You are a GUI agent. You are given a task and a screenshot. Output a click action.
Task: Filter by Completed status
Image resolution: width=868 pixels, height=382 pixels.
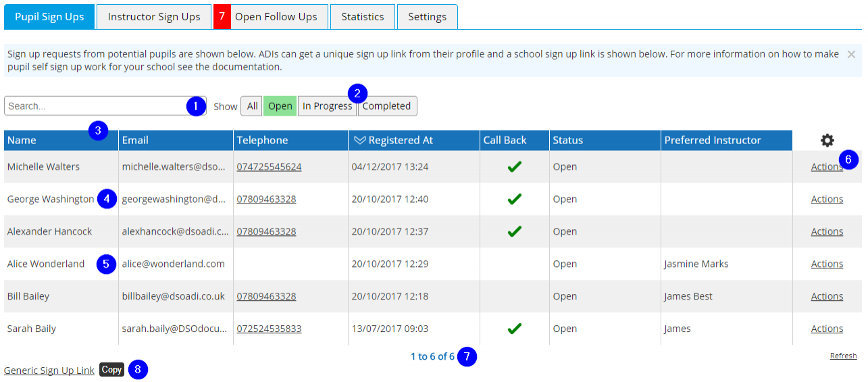pos(387,106)
